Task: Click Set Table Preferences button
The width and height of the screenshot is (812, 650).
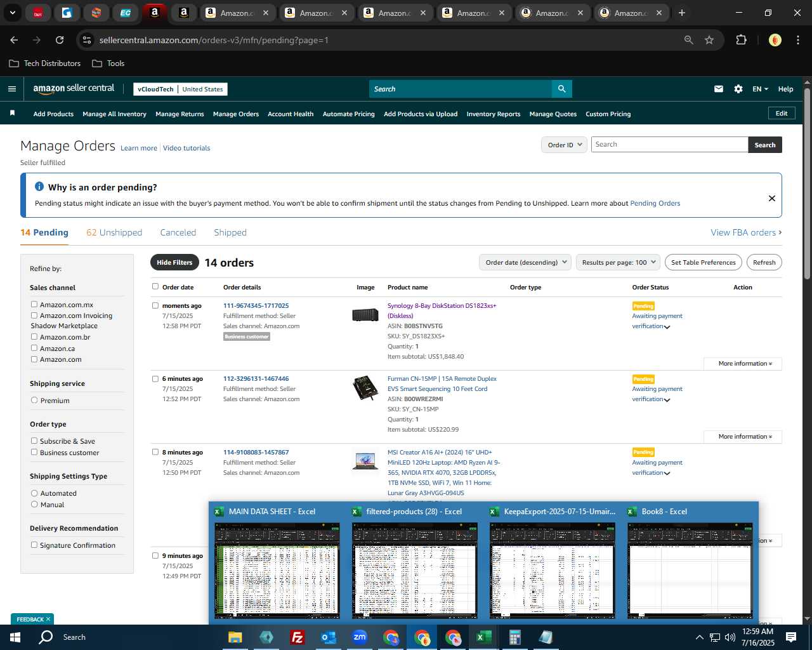Action: (x=704, y=262)
